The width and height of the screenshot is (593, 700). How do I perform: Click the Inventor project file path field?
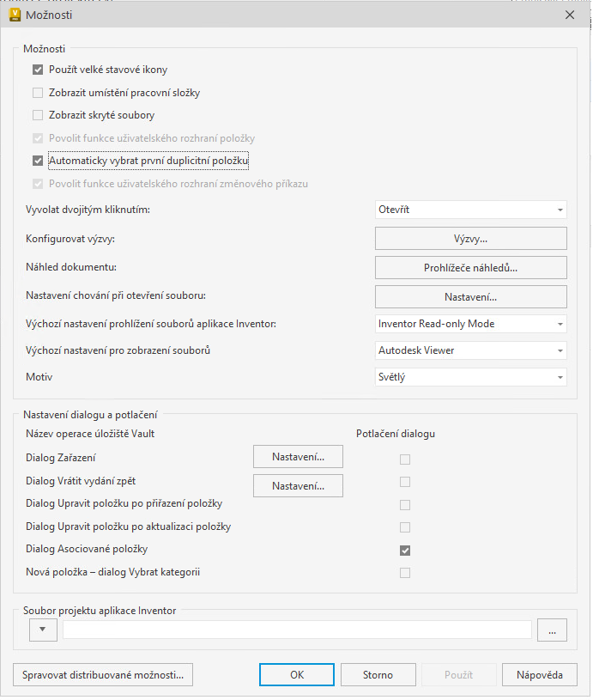(297, 630)
